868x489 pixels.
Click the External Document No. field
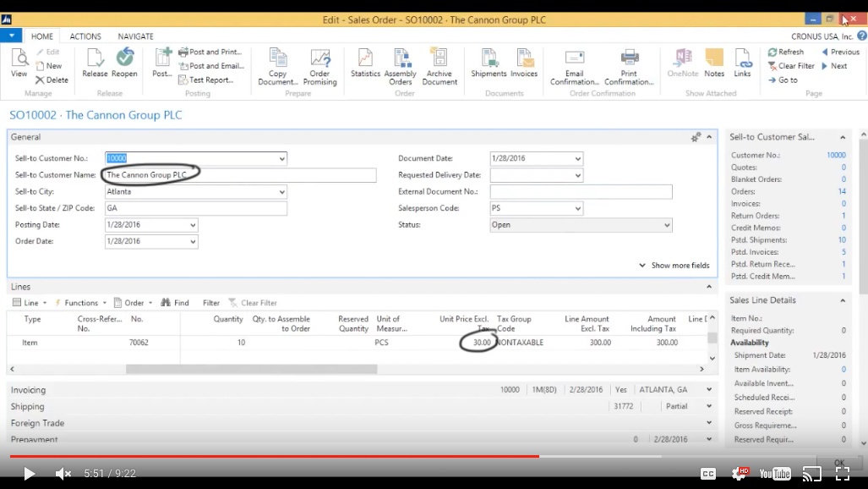coord(581,192)
